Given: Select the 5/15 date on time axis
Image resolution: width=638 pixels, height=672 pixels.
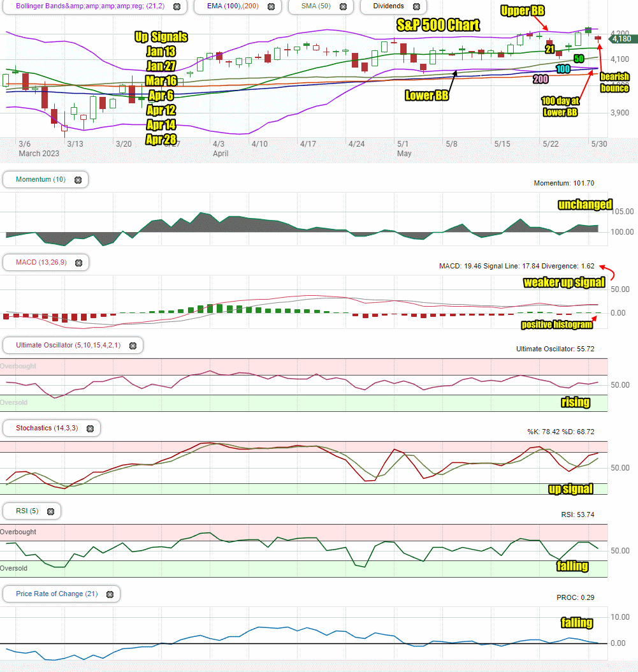Looking at the screenshot, I should tap(502, 144).
